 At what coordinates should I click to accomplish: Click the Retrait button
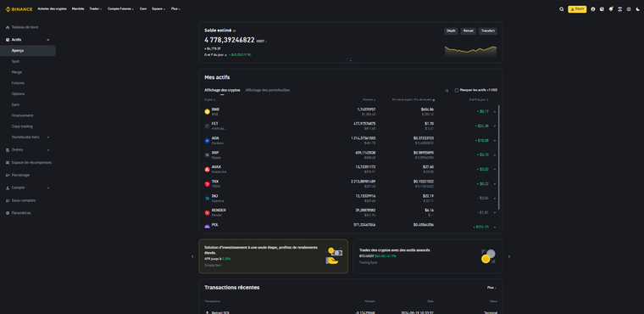coord(469,31)
